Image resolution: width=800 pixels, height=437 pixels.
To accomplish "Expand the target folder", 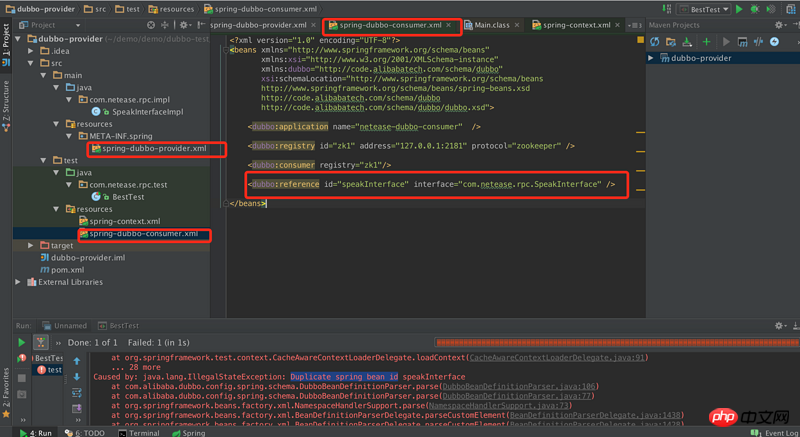I will point(31,245).
